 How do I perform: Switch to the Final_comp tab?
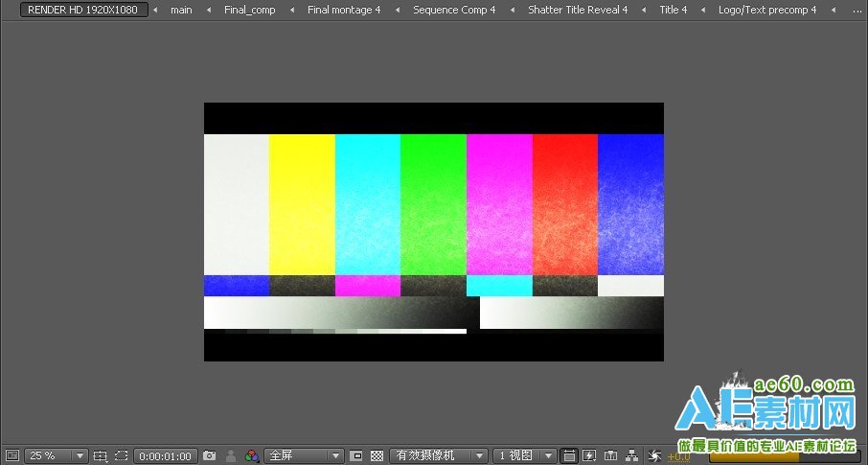pos(249,10)
